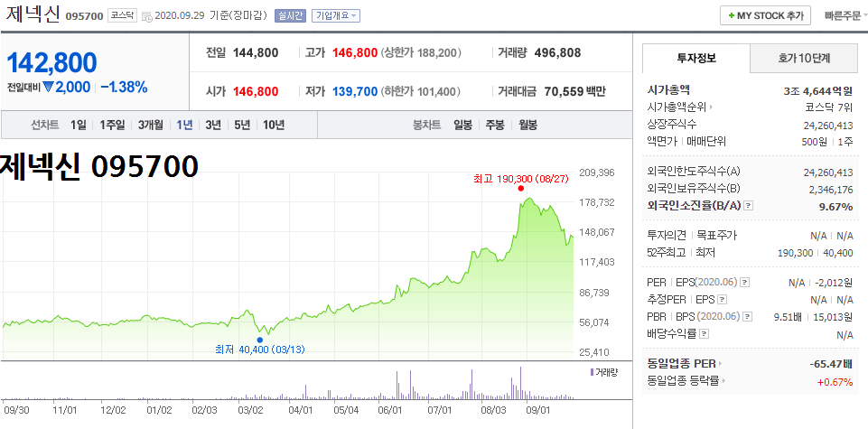The height and width of the screenshot is (429, 868).
Task: Click the 동일업종 PER value -65.47배
Action: pyautogui.click(x=830, y=364)
